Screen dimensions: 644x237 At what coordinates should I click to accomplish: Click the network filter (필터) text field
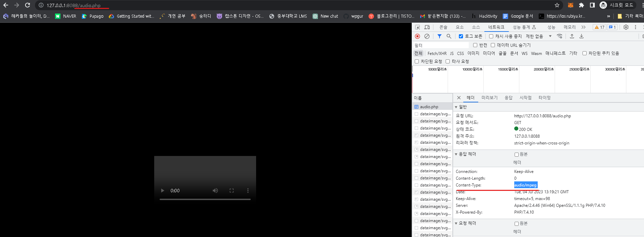tap(442, 45)
